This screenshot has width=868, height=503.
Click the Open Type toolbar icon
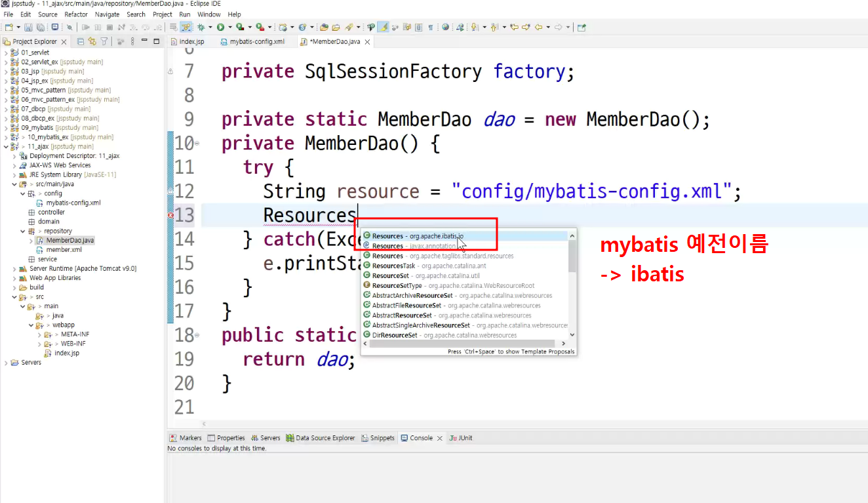324,27
